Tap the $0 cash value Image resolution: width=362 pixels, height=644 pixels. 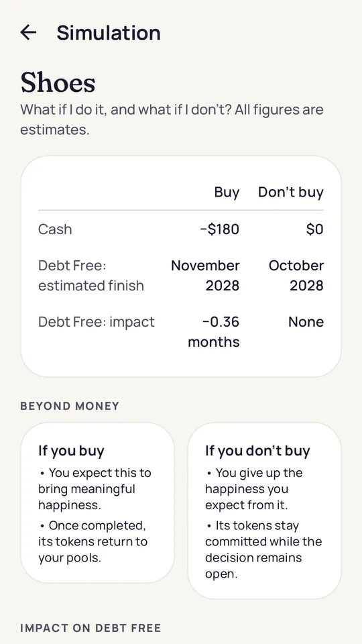pos(314,229)
